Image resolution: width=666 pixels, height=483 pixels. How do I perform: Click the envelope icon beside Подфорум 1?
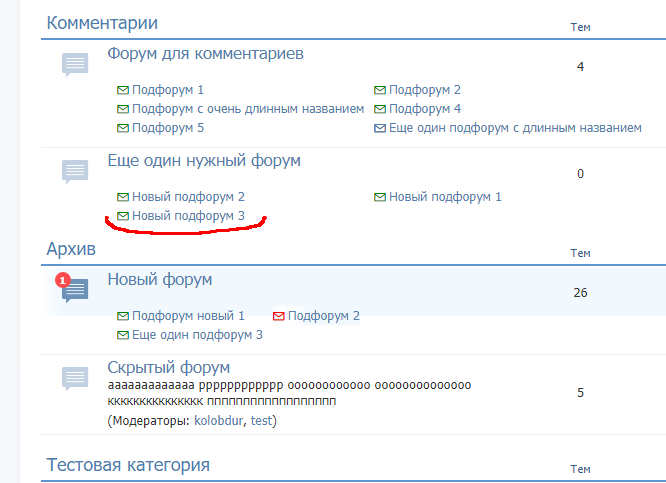coord(123,90)
